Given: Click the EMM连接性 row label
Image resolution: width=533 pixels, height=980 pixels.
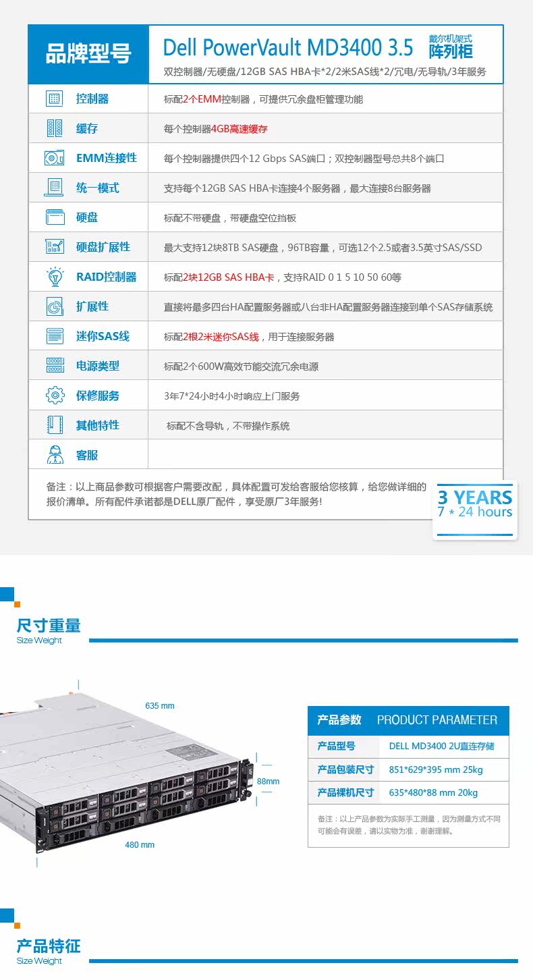Looking at the screenshot, I should coord(107,158).
